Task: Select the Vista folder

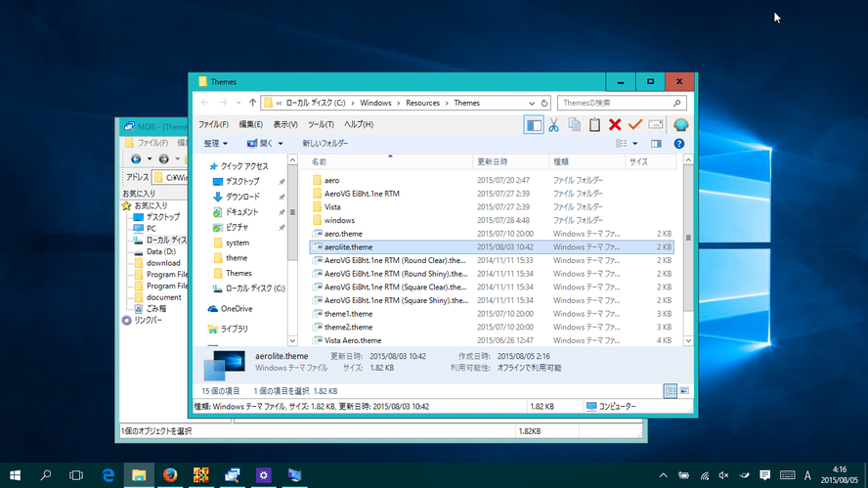Action: pos(332,207)
